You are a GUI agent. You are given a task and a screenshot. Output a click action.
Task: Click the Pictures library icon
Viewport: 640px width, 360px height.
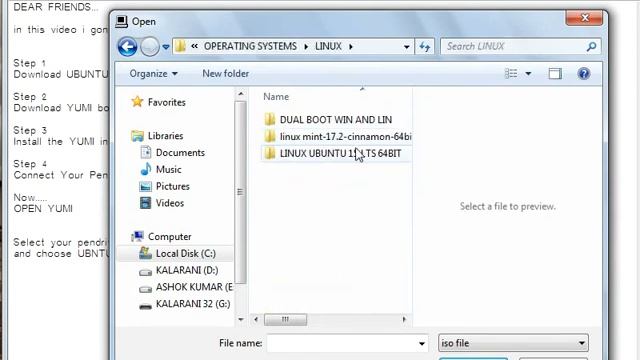click(x=145, y=187)
